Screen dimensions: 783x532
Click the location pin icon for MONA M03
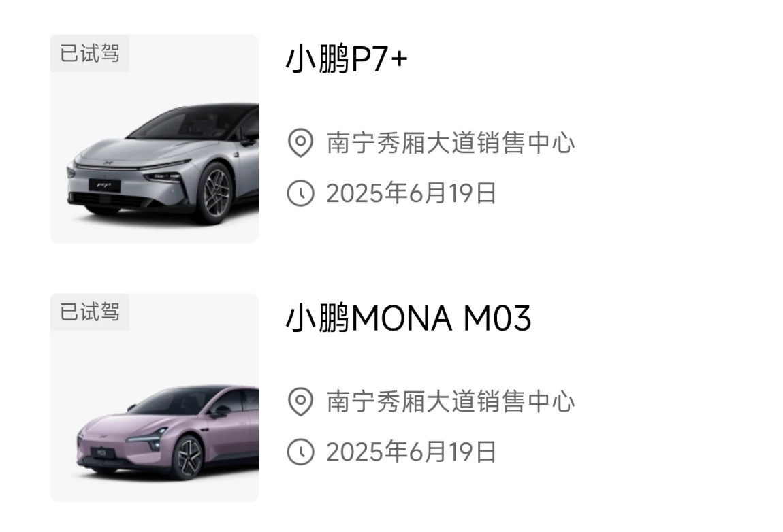coord(301,401)
